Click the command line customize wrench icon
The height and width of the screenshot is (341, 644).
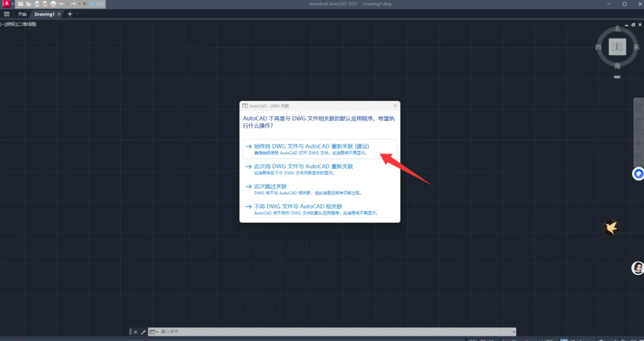click(143, 331)
